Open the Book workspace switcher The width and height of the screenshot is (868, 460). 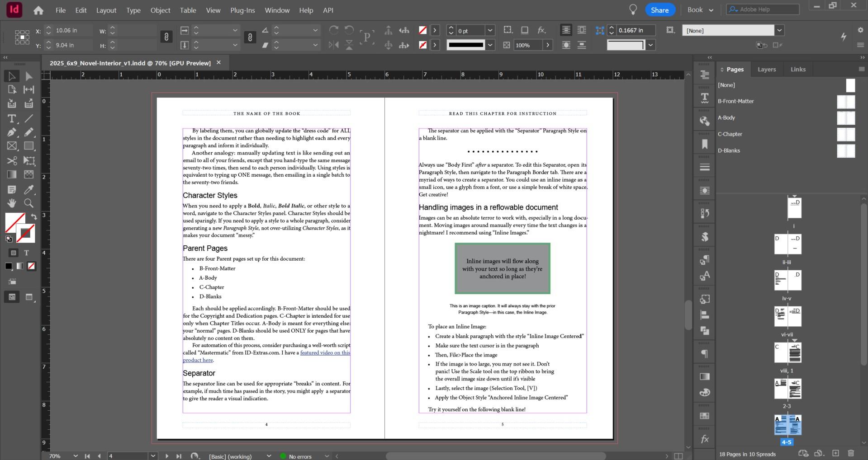(700, 10)
